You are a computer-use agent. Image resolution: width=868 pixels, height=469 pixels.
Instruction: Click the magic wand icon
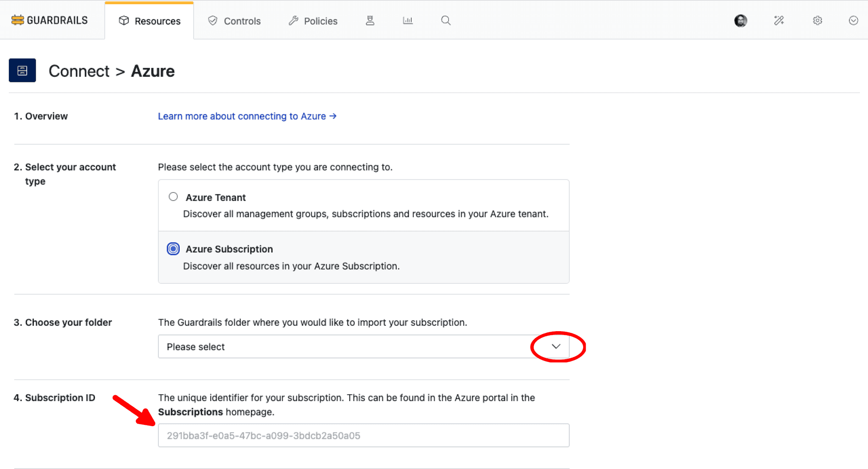click(x=779, y=20)
